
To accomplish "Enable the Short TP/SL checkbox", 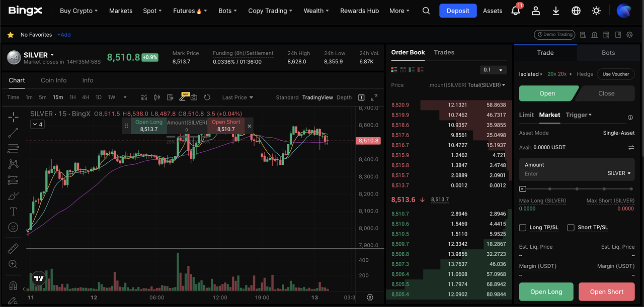I will tap(571, 228).
